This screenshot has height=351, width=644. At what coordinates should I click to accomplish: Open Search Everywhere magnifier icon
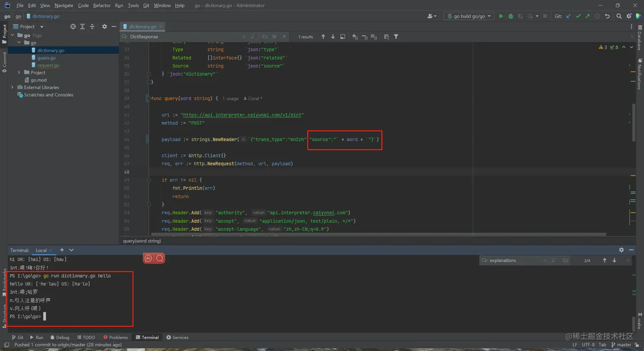point(619,16)
